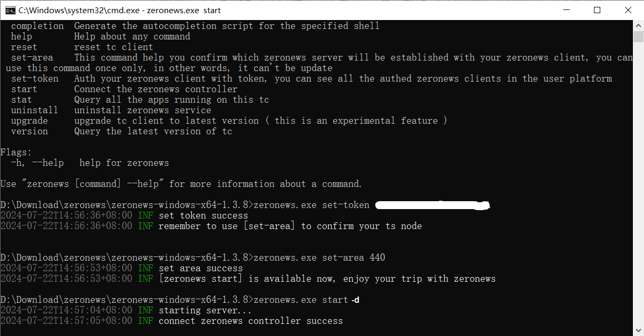Click the vertical scrollbar thumb
644x336 pixels.
(x=638, y=37)
